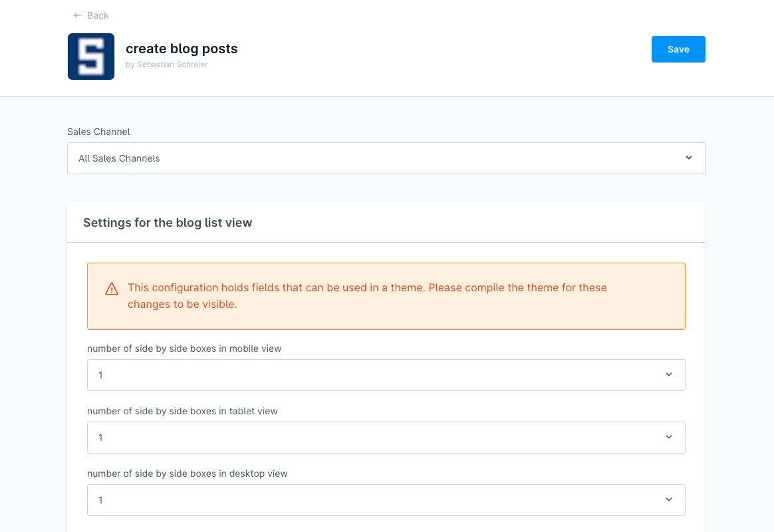Click the chevron arrow of mobile view select
The width and height of the screenshot is (774, 532).
pos(669,374)
